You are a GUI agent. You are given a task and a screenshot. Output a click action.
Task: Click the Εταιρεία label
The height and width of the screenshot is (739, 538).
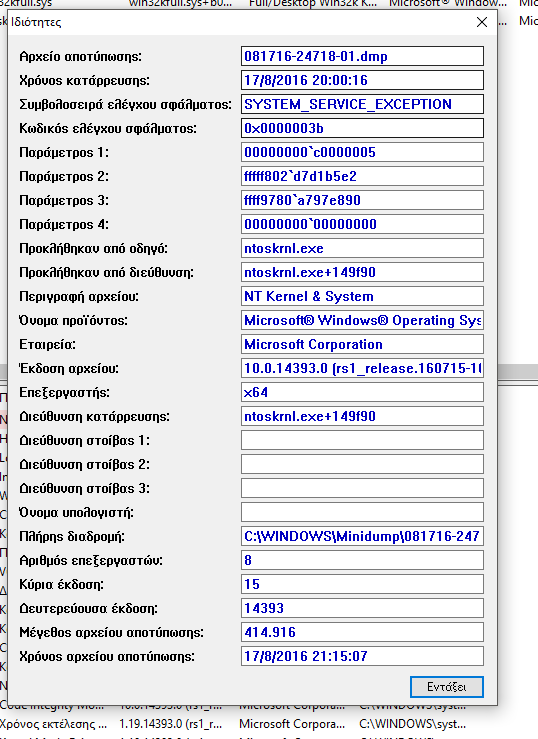[x=48, y=345]
